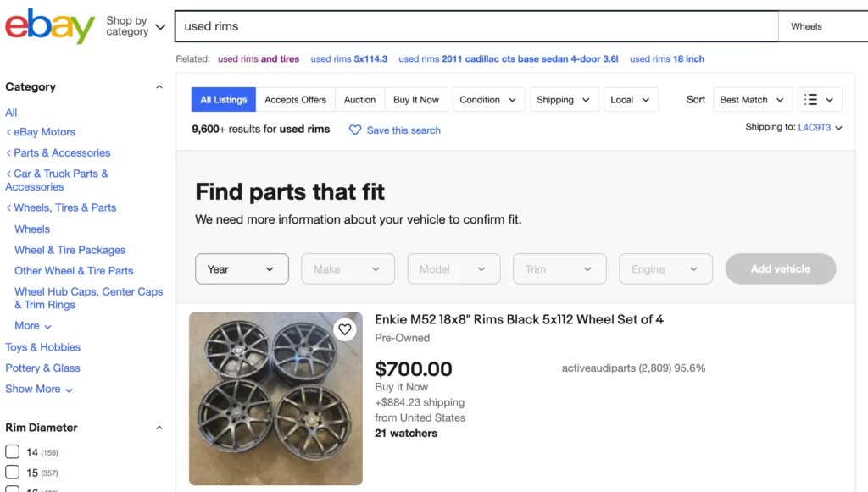Switch to the Buy It Now tab
Viewport: 868px width, 492px height.
coord(415,100)
